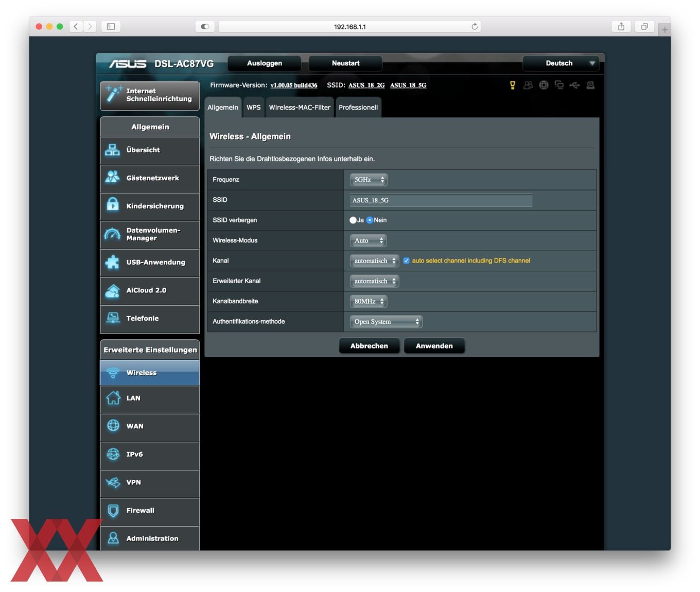Click the printer/device status icon
This screenshot has height=592, width=700.
coord(590,85)
